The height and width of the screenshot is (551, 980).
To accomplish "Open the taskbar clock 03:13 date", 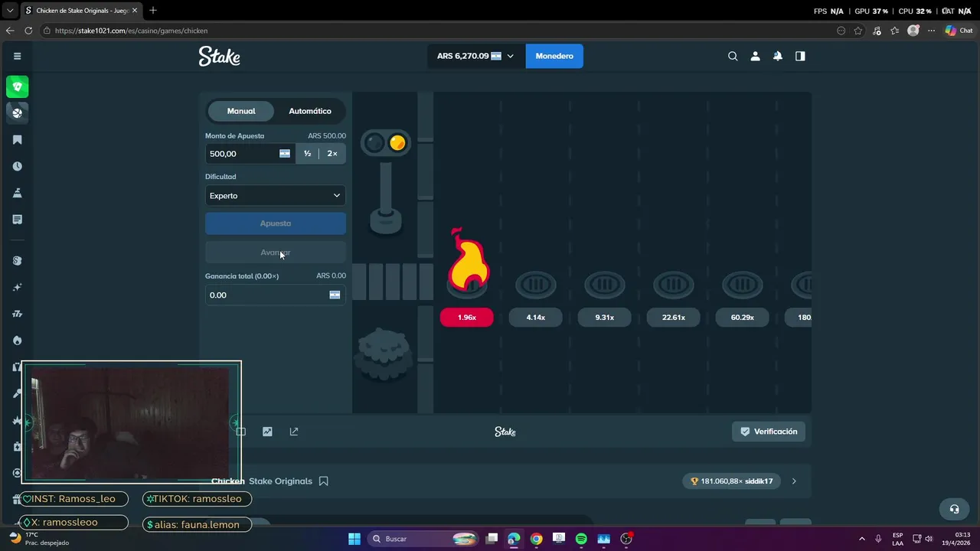I will coord(957,539).
